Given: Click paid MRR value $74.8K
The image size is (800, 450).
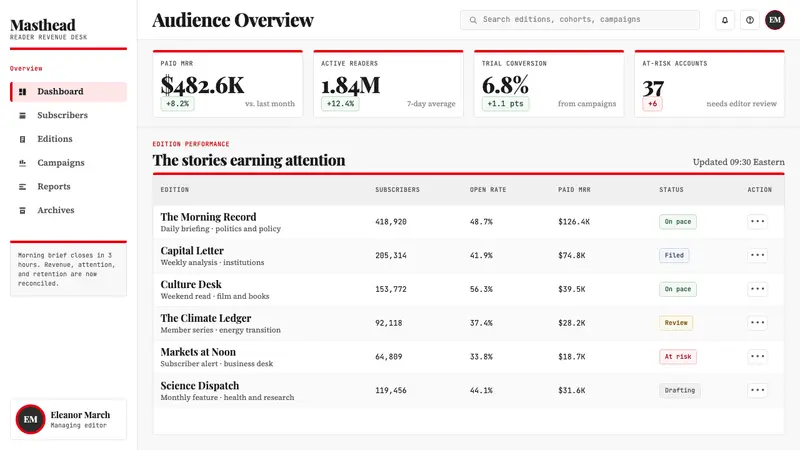Looking at the screenshot, I should (571, 256).
